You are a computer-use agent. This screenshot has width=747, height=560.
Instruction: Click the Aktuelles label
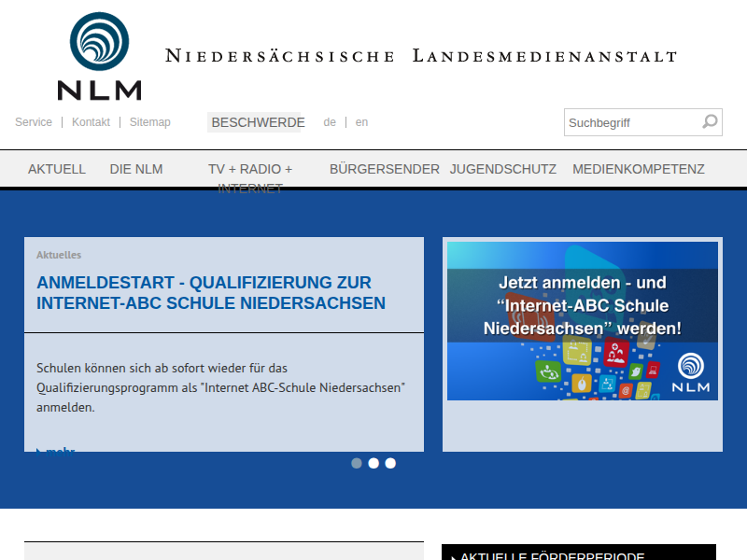pos(59,255)
